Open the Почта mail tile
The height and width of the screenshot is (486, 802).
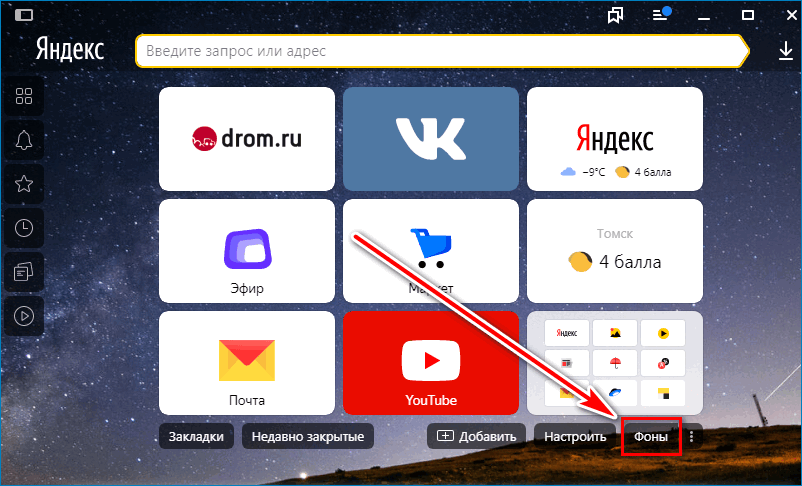(247, 363)
